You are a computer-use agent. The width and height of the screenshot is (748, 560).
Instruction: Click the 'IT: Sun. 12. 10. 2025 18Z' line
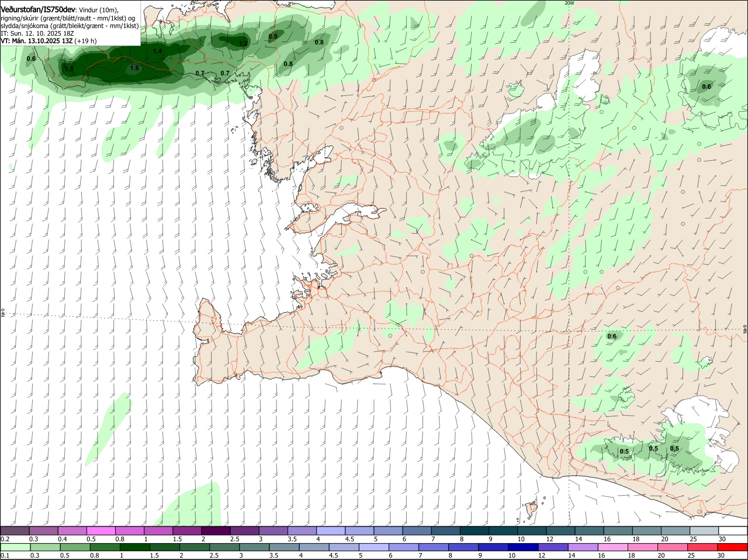(37, 33)
